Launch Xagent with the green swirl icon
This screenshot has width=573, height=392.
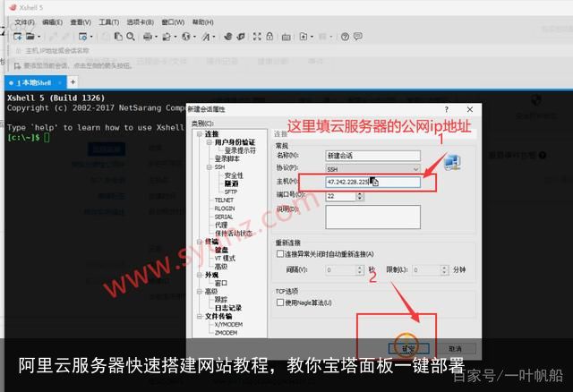(241, 37)
